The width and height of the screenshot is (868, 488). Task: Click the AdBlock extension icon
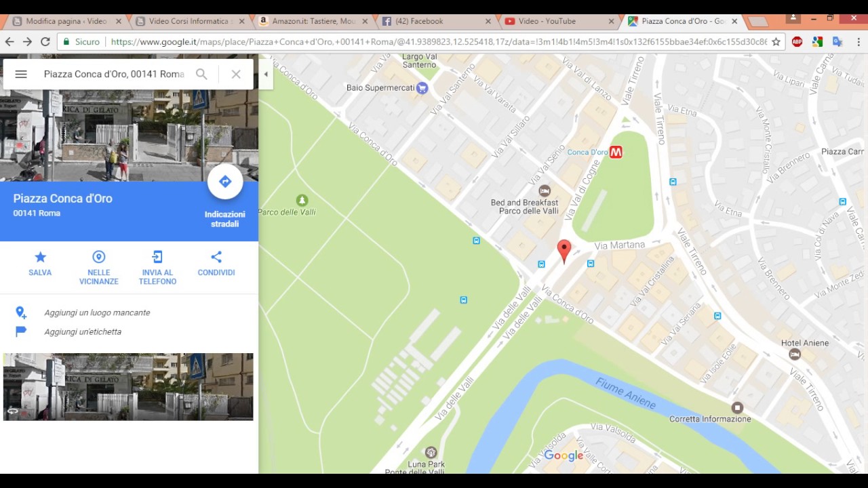pos(797,41)
